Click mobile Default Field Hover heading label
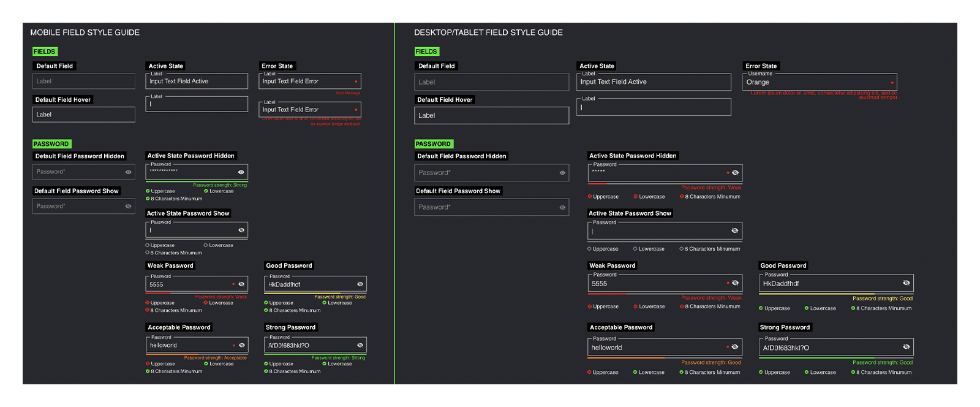The width and height of the screenshot is (980, 407). click(63, 99)
